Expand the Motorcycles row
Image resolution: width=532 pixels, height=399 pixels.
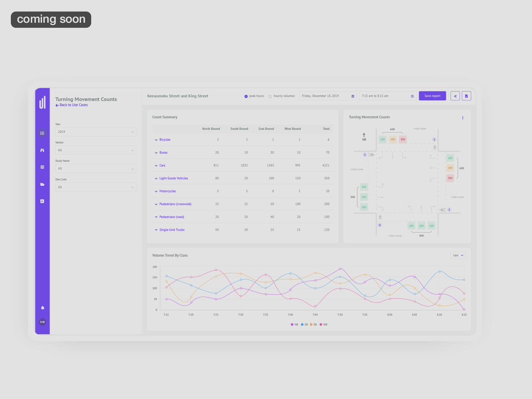pos(156,191)
